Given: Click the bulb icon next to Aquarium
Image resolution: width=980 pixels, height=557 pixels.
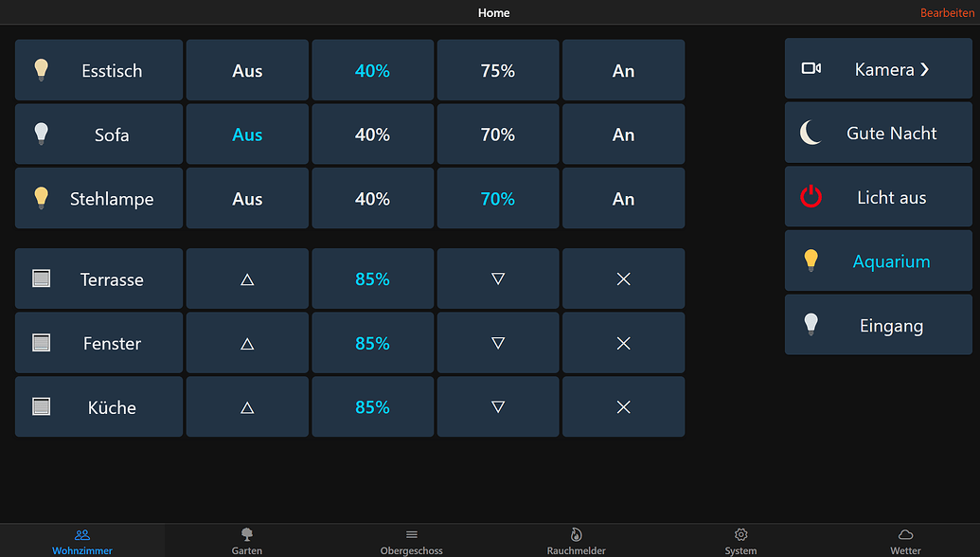Looking at the screenshot, I should coord(811,260).
